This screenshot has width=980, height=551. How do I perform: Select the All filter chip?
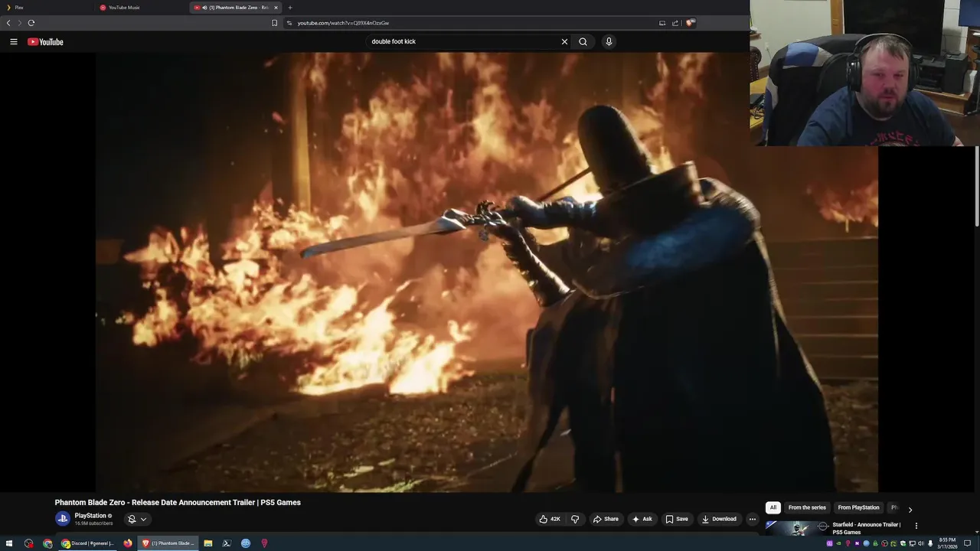click(773, 507)
